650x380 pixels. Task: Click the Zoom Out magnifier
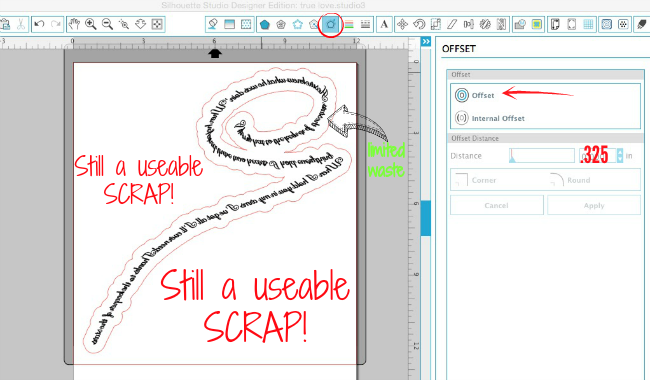[107, 24]
